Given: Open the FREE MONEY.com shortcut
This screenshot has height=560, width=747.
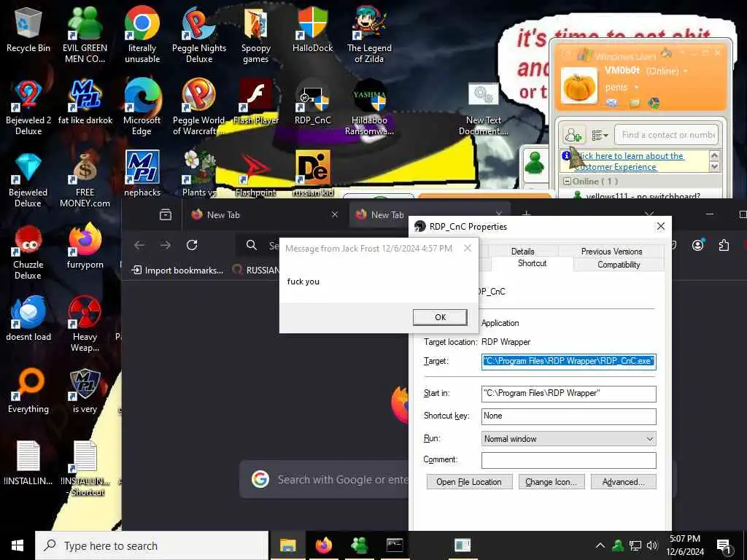Looking at the screenshot, I should pyautogui.click(x=85, y=179).
